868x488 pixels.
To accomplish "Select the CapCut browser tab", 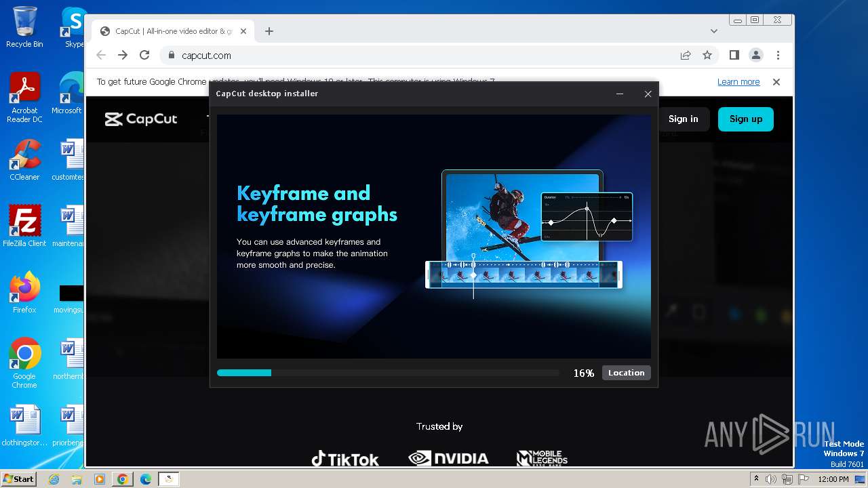I will tap(173, 31).
